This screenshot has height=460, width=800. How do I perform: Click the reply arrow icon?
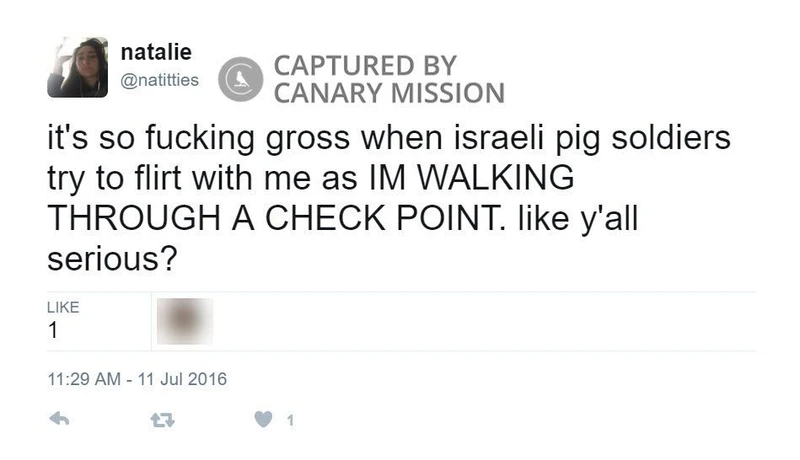[x=59, y=421]
